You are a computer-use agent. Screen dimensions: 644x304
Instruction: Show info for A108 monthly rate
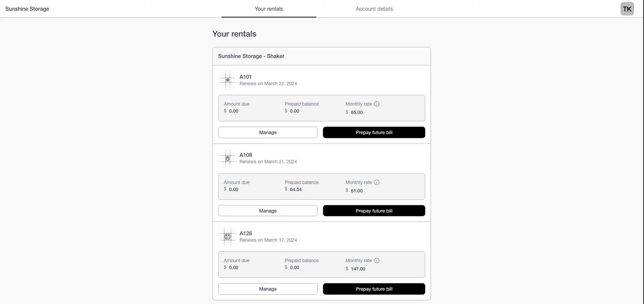[x=376, y=182]
